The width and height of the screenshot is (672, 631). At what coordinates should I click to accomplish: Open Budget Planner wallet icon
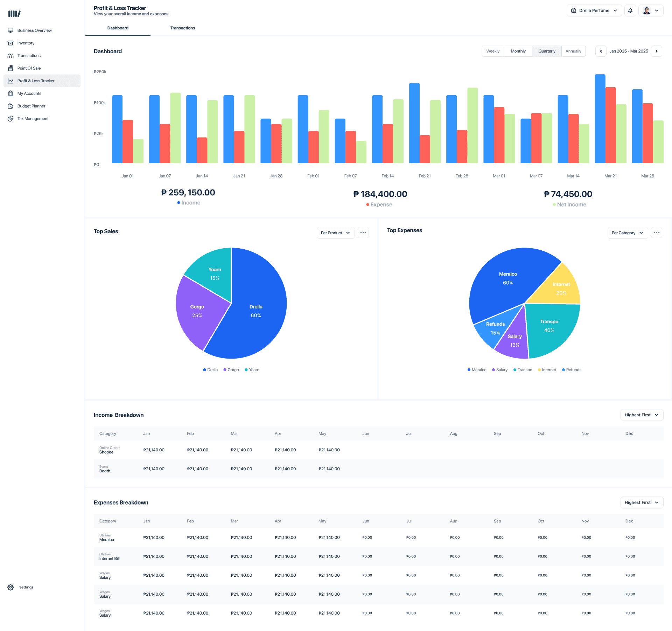10,106
